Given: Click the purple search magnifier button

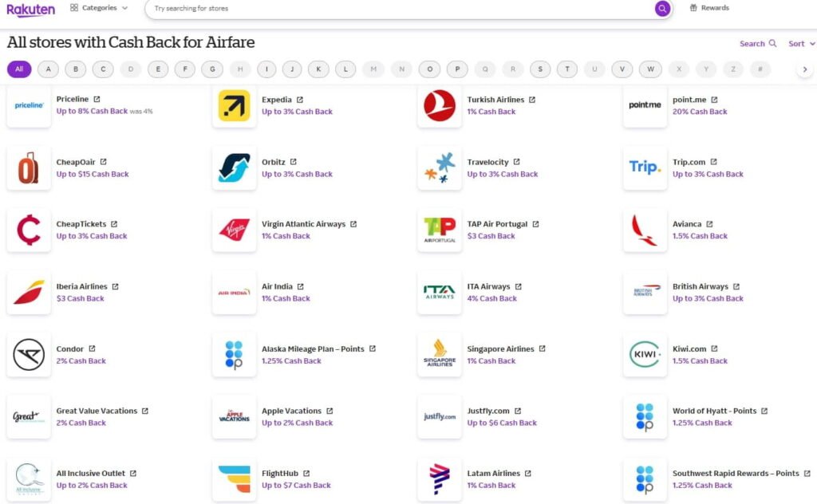Looking at the screenshot, I should [662, 9].
